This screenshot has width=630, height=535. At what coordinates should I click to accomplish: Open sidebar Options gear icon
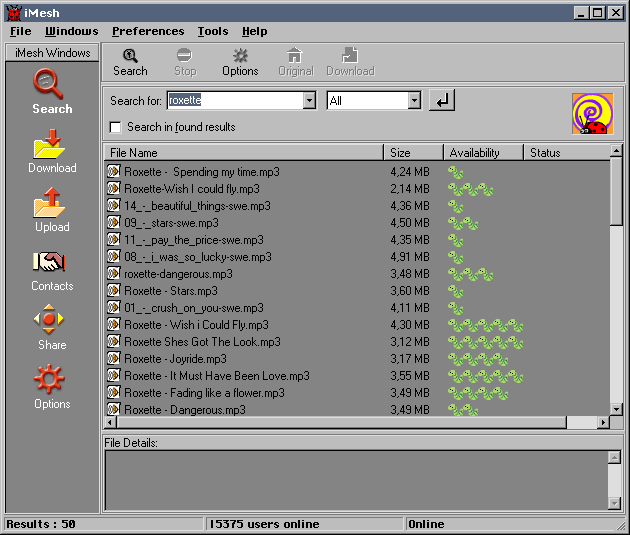50,380
